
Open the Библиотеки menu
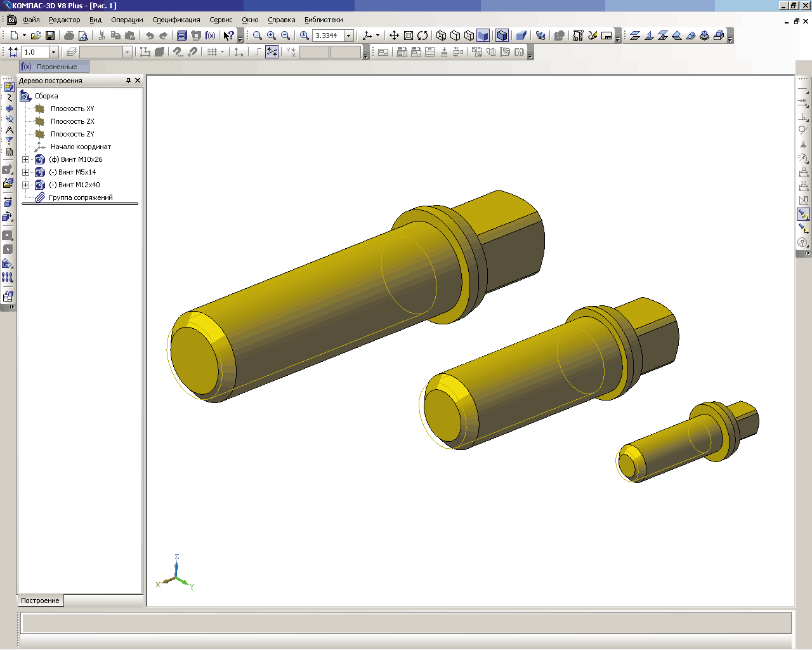pos(324,20)
